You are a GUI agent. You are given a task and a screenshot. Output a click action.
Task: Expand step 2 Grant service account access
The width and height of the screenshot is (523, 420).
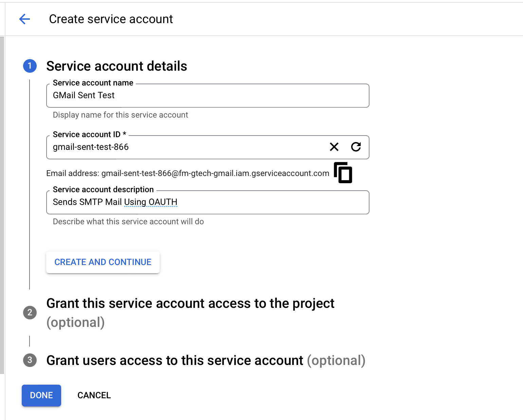click(190, 313)
